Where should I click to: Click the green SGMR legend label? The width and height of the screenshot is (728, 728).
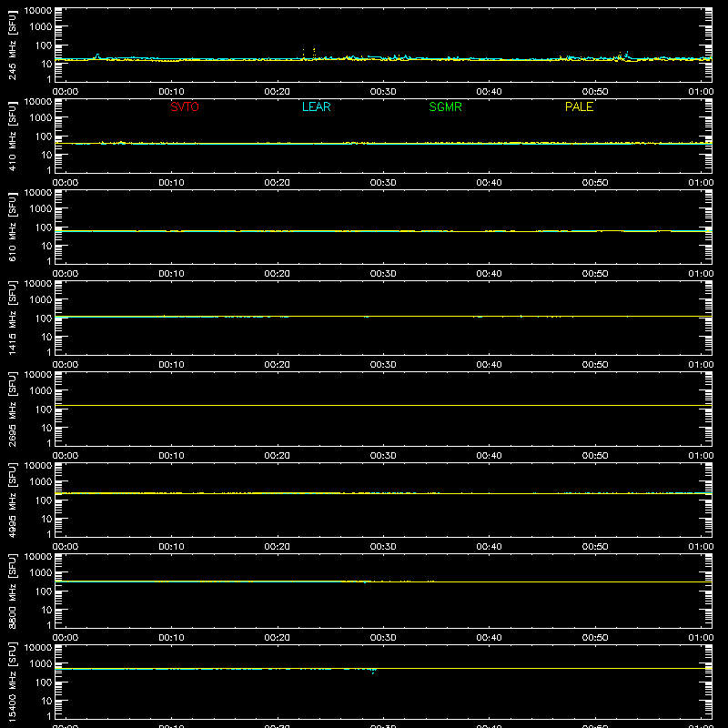(445, 106)
